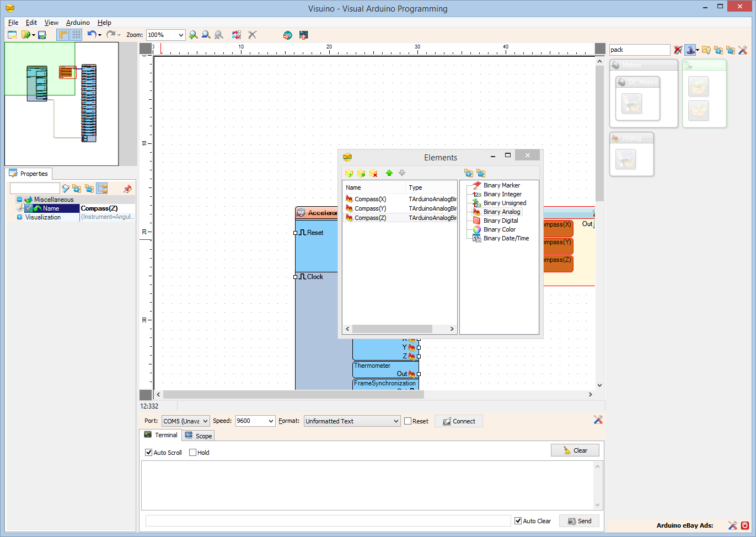
Task: Open the Speed baud rate dropdown
Action: 271,421
